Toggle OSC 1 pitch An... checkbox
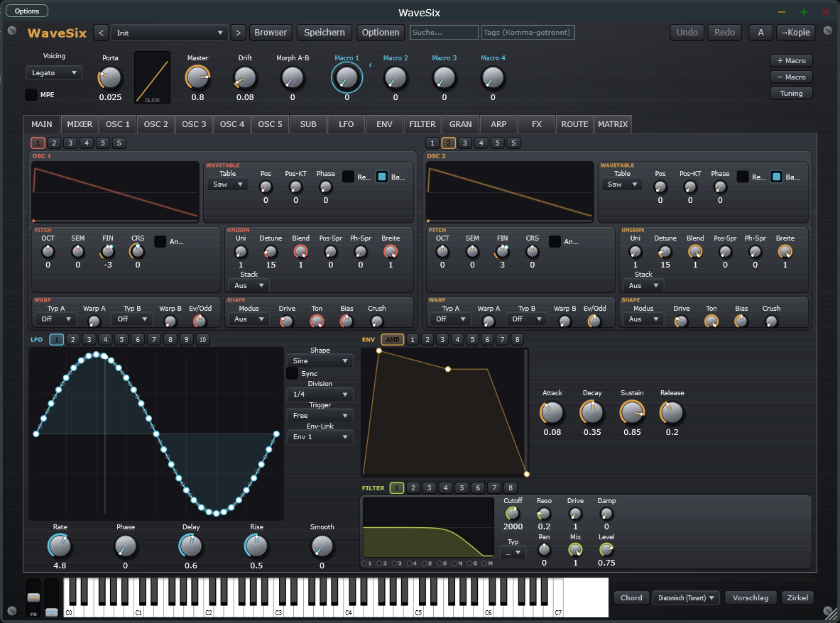Screen dimensions: 840x623 [160, 241]
